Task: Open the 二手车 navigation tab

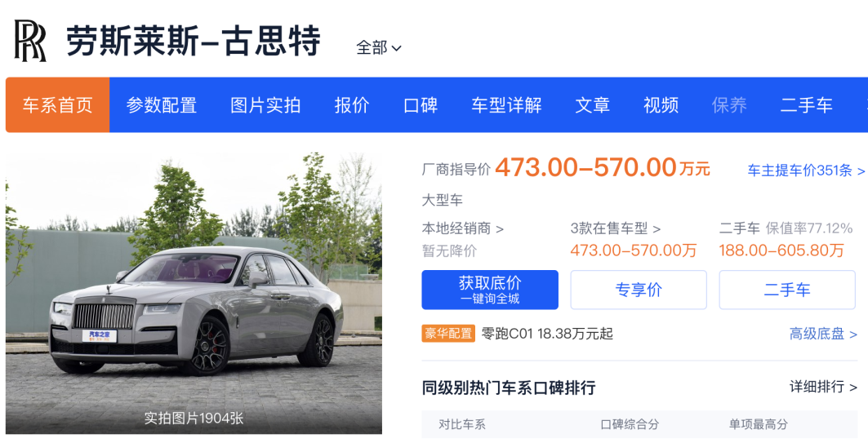Action: 807,105
